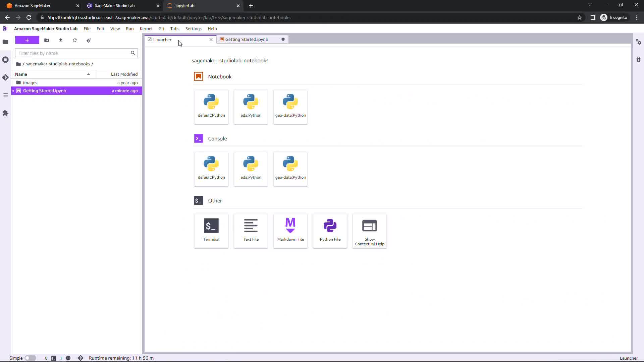Open the Kernel menu
Image resolution: width=644 pixels, height=362 pixels.
click(x=146, y=28)
